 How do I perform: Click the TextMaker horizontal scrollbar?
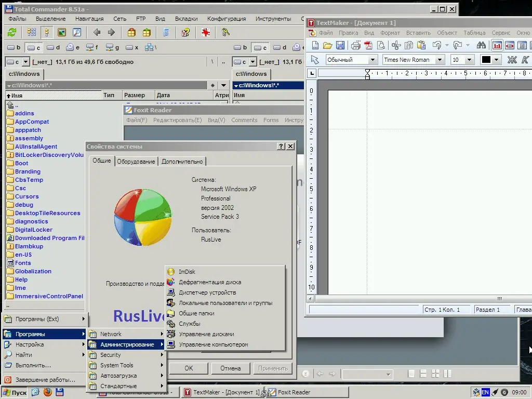(x=423, y=299)
